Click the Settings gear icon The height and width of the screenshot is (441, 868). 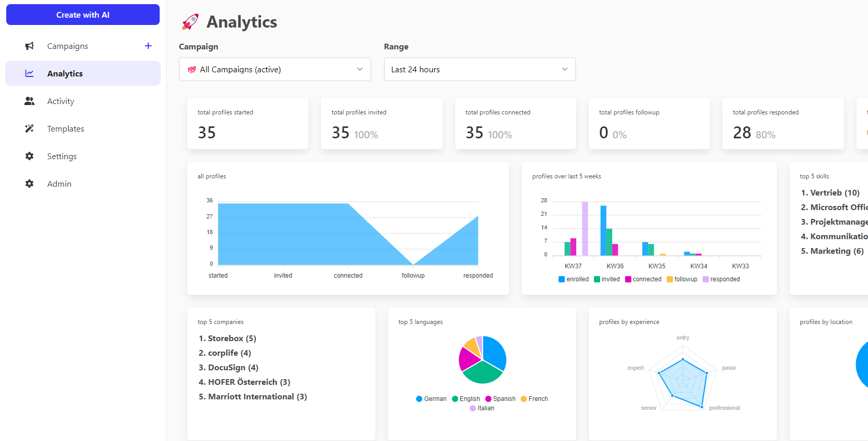(30, 156)
